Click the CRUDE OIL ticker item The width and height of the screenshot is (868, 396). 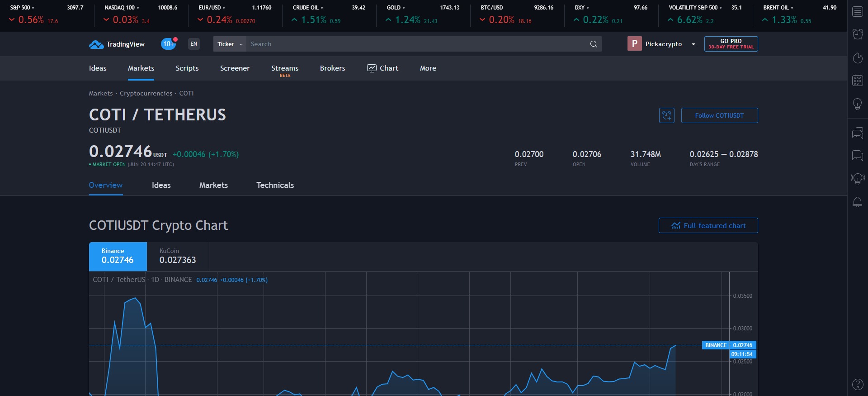[329, 14]
